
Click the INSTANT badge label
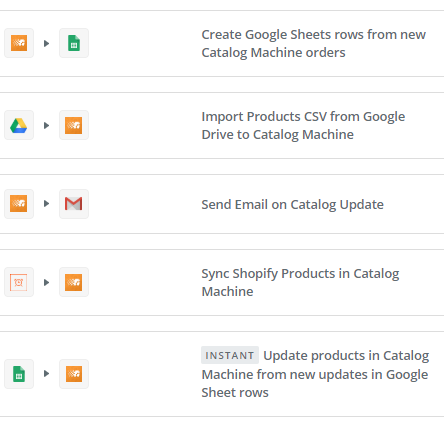pos(230,355)
